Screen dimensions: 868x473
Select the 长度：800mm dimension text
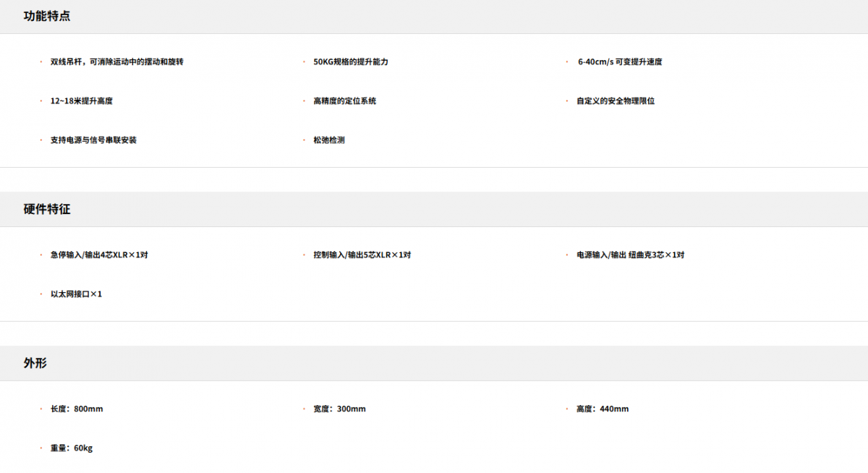(x=77, y=409)
